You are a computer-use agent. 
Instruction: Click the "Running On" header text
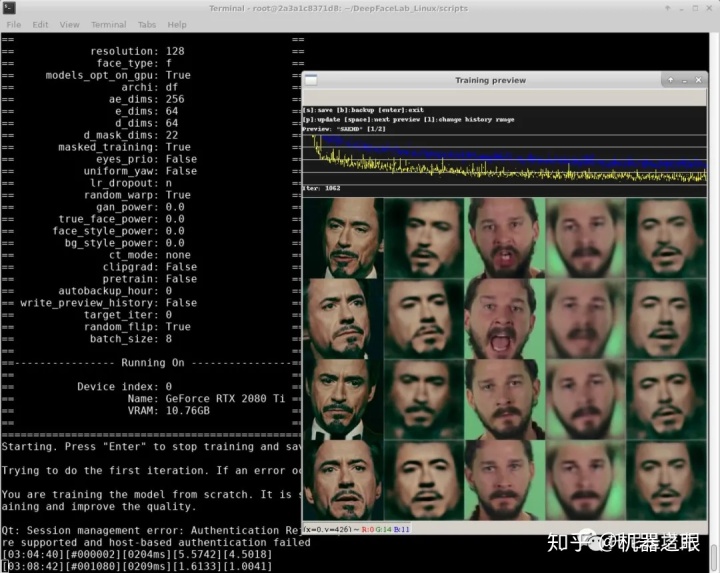click(x=153, y=362)
